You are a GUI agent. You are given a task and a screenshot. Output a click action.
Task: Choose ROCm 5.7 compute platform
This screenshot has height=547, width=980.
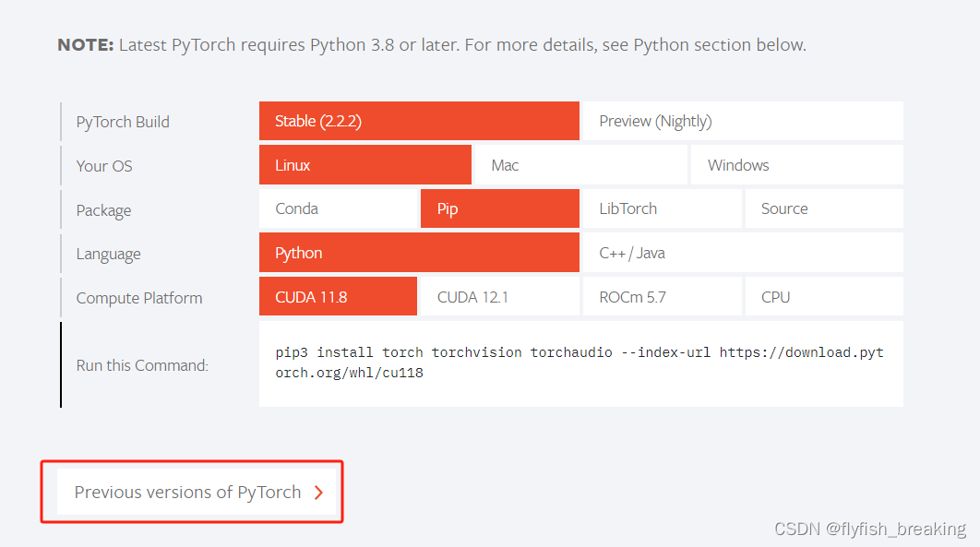(x=662, y=297)
